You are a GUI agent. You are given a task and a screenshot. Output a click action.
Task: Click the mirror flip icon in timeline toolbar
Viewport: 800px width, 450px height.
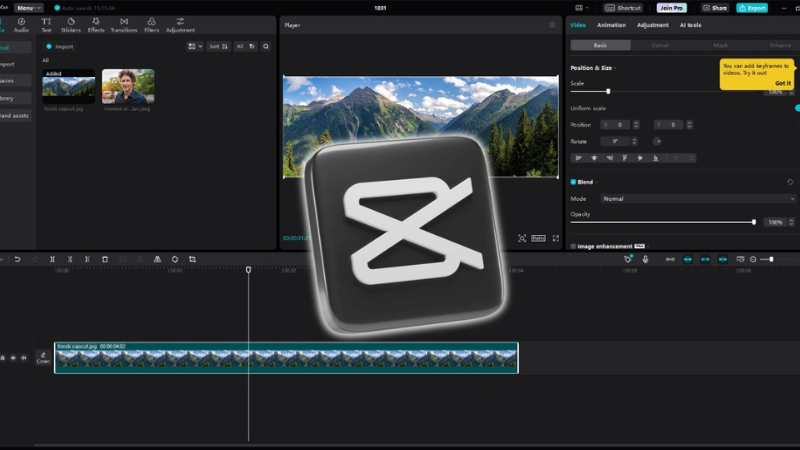point(157,259)
